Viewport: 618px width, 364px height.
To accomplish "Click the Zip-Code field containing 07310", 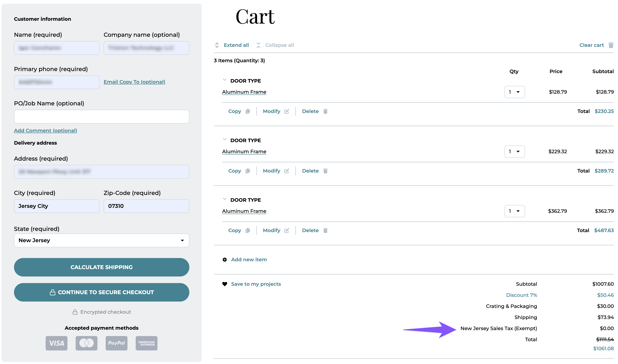I will pyautogui.click(x=146, y=206).
